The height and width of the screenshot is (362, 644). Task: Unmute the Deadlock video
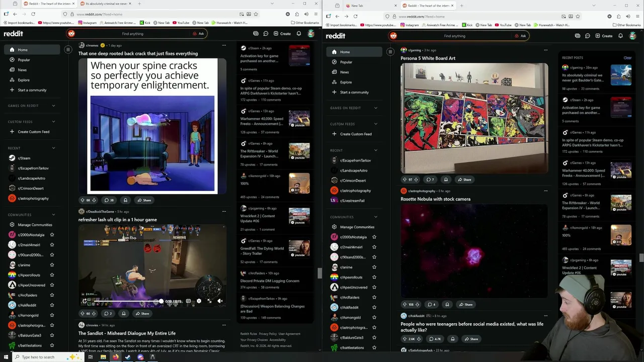tap(220, 301)
